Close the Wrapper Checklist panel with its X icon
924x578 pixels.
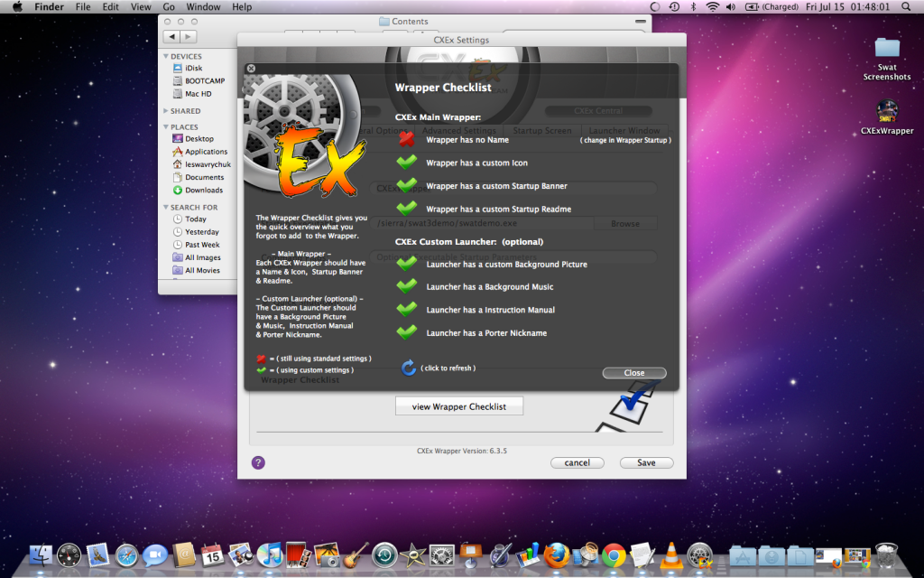251,69
